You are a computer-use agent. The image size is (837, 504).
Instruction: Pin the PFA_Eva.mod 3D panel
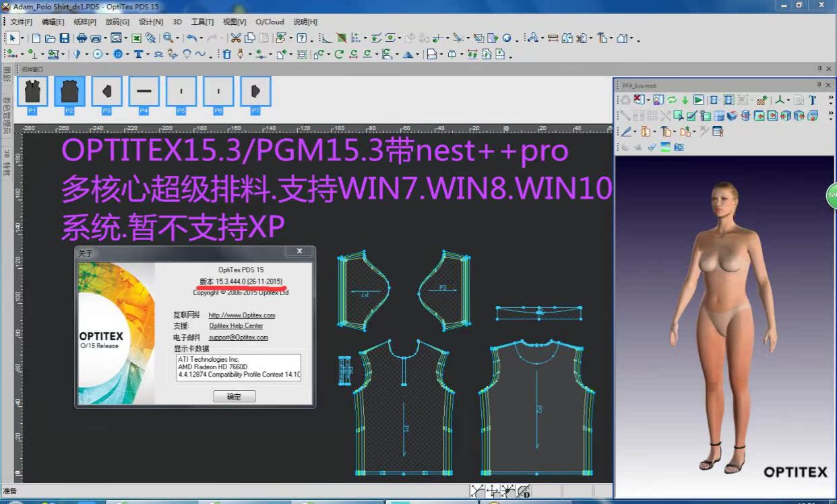(819, 85)
